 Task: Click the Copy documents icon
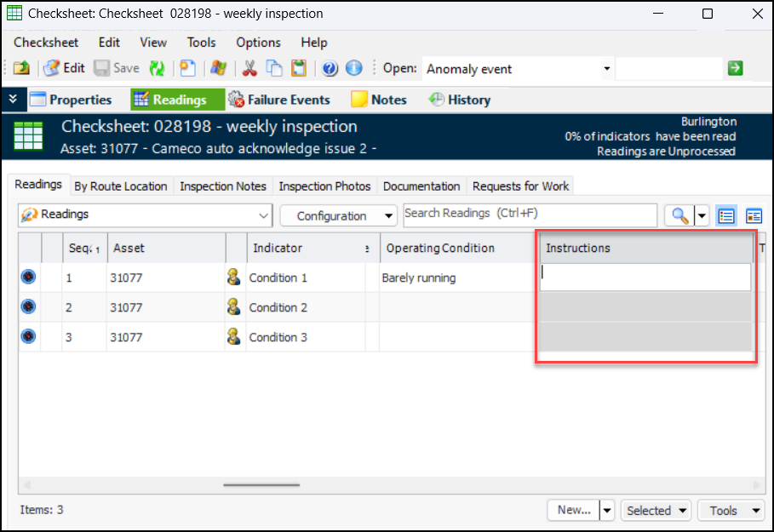(x=274, y=69)
